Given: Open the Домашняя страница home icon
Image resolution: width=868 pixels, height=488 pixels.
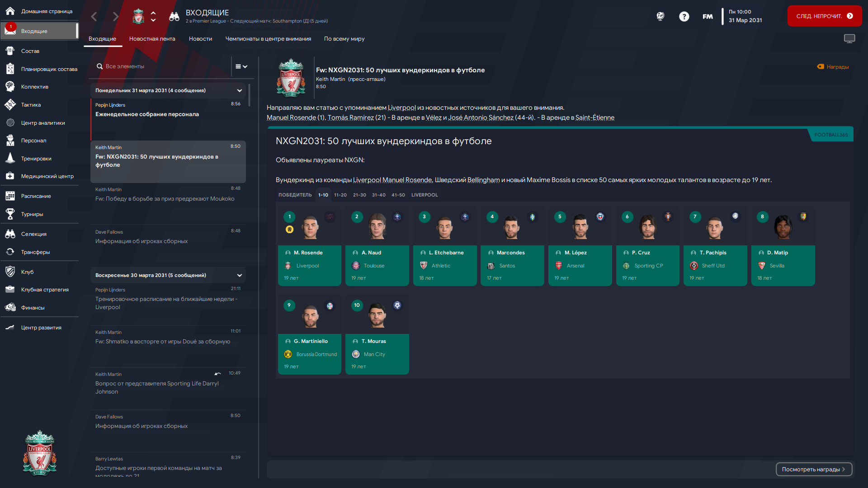Looking at the screenshot, I should (10, 11).
